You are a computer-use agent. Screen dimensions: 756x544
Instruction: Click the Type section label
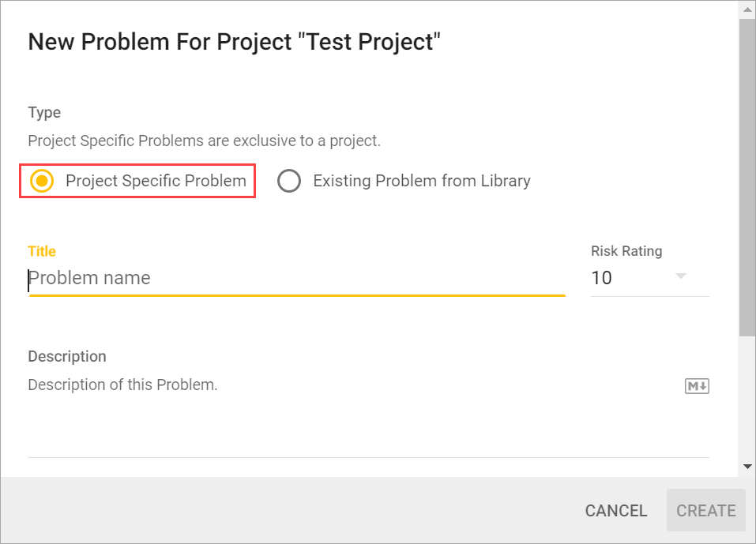point(44,112)
